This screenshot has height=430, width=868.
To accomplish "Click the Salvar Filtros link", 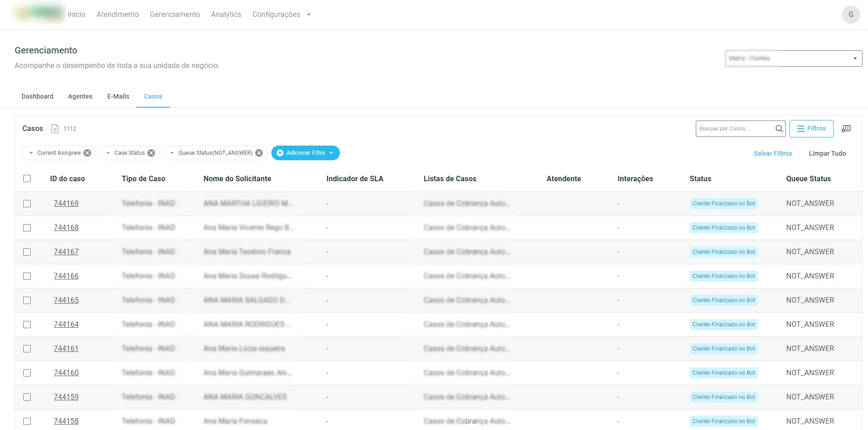I will point(773,153).
